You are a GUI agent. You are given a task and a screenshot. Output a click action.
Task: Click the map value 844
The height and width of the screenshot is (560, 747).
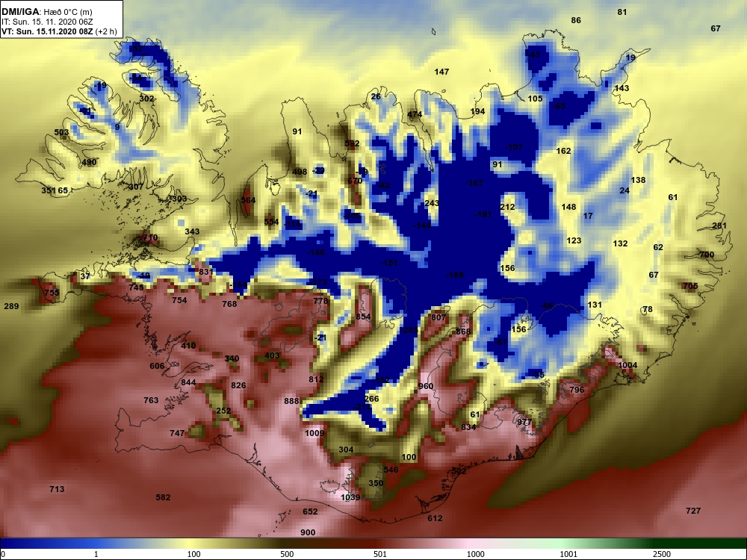point(189,382)
